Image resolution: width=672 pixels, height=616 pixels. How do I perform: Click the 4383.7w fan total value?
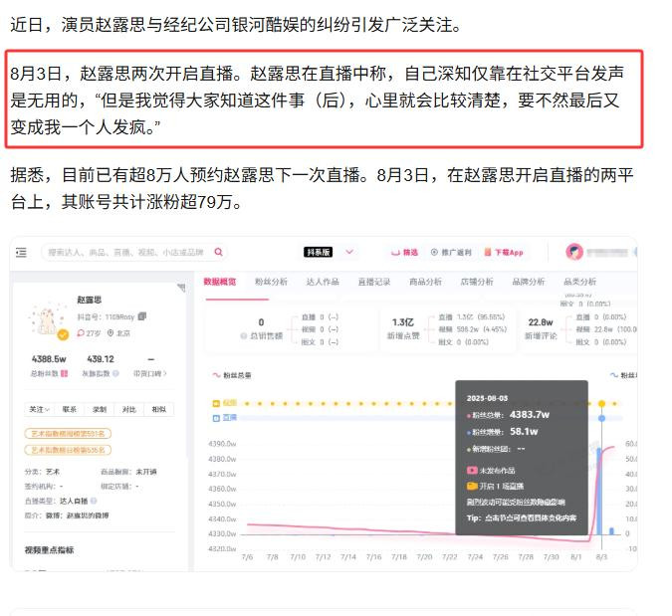tap(530, 415)
